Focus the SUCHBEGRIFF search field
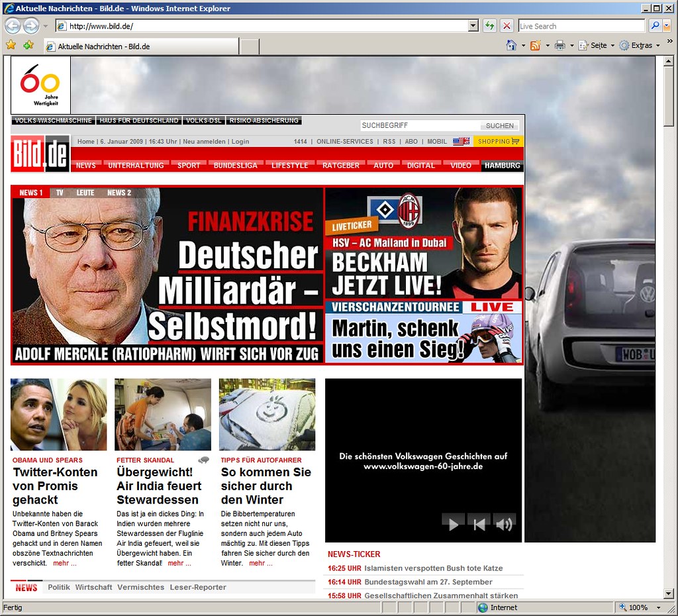 click(x=420, y=125)
